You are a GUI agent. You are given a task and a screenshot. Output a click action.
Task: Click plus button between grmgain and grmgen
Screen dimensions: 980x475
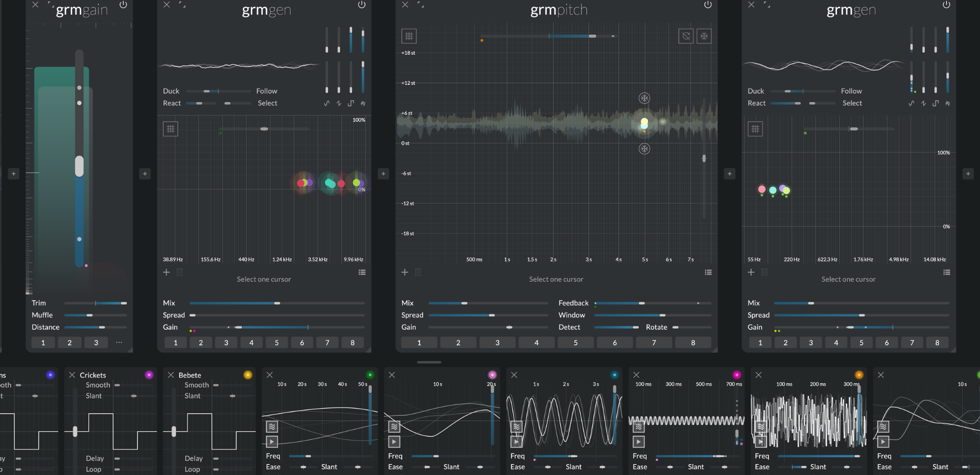click(x=145, y=174)
